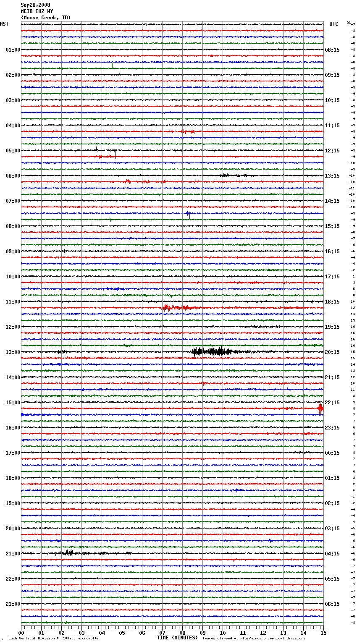
Task: Click the 12:15 UTC time label
Action: coord(332,151)
